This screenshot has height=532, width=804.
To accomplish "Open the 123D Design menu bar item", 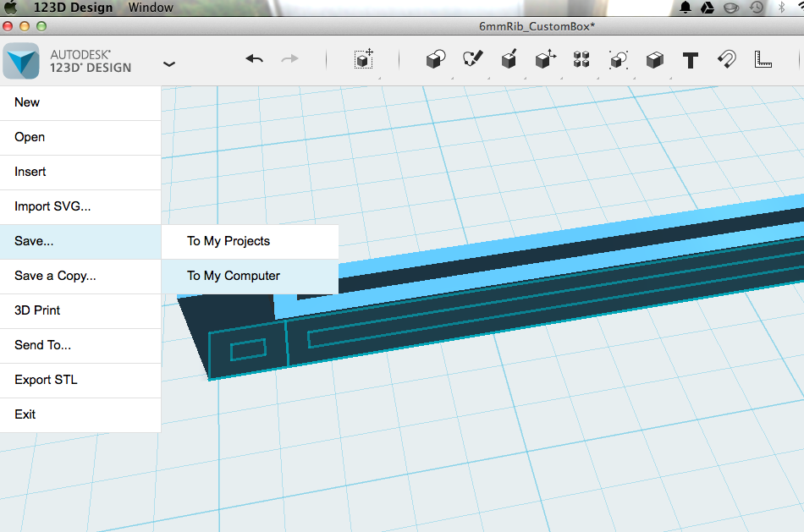I will coord(73,7).
